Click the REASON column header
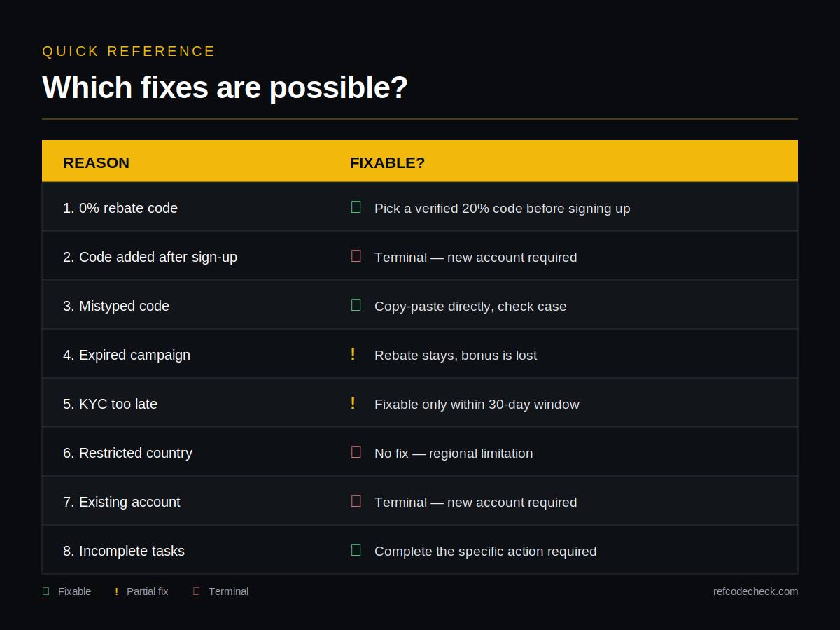Screen dimensions: 840x630 point(96,162)
